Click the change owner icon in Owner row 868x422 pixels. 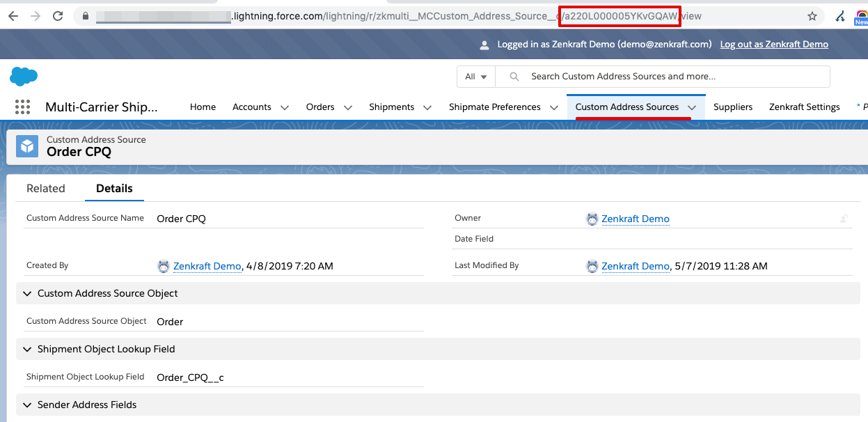(844, 219)
